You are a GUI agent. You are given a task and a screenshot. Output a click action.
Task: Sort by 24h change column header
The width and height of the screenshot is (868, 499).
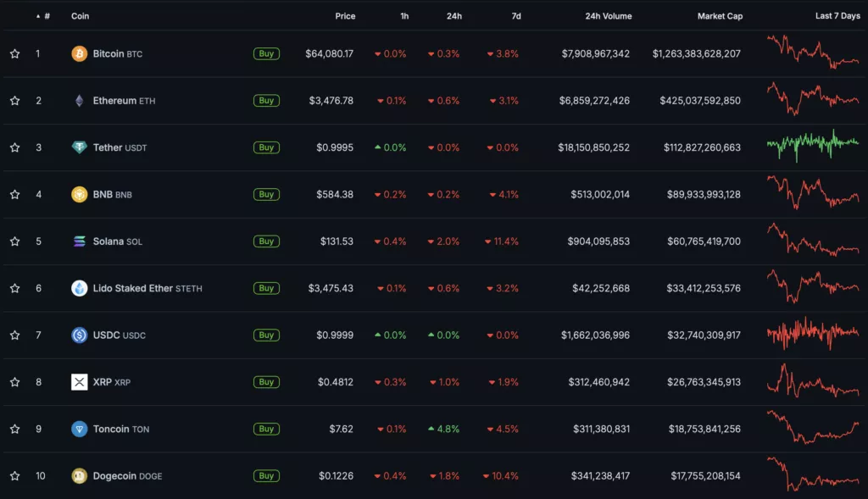454,16
